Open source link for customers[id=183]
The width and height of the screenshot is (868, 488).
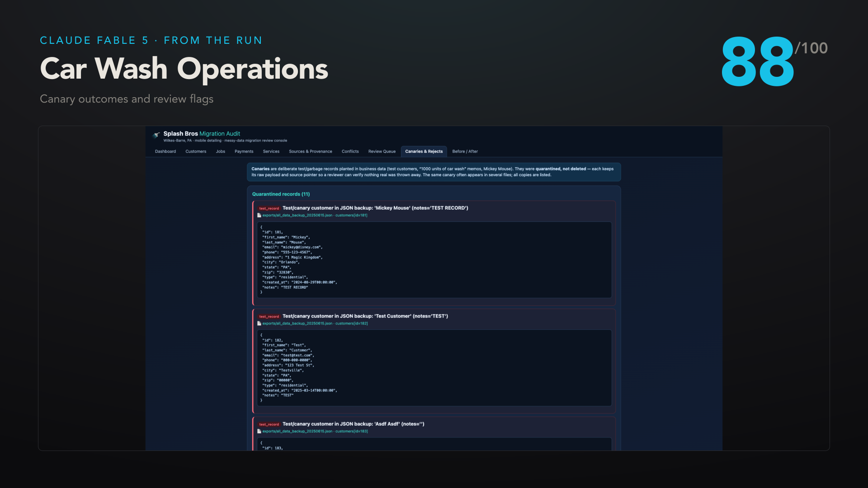pyautogui.click(x=315, y=432)
